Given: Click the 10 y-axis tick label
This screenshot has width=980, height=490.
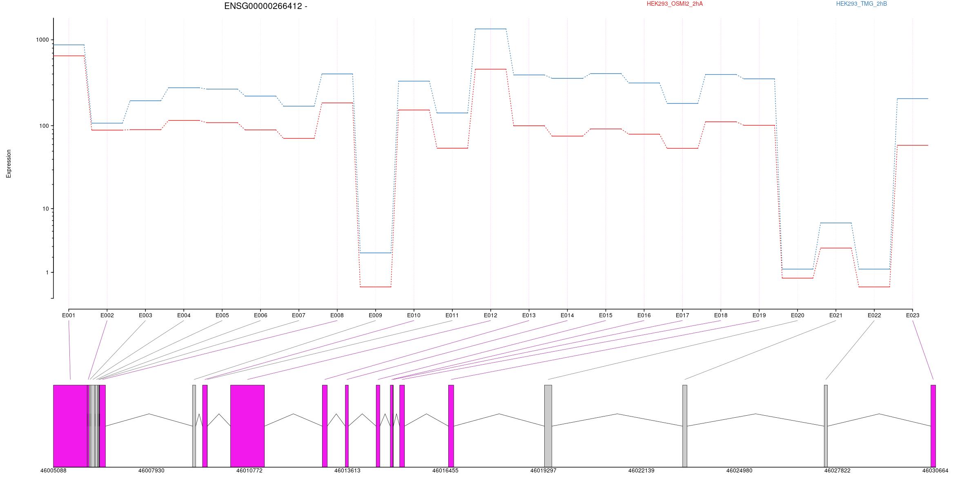Looking at the screenshot, I should click(46, 209).
